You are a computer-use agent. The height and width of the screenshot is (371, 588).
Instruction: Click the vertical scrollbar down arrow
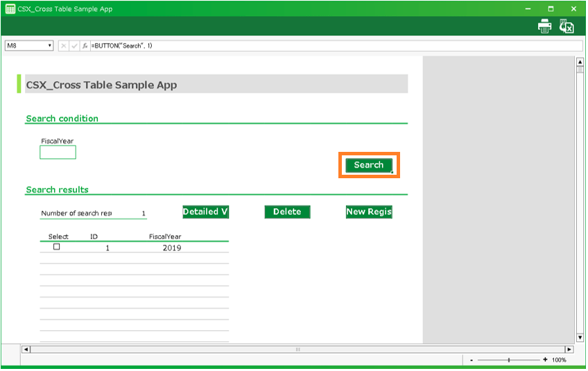(580, 338)
